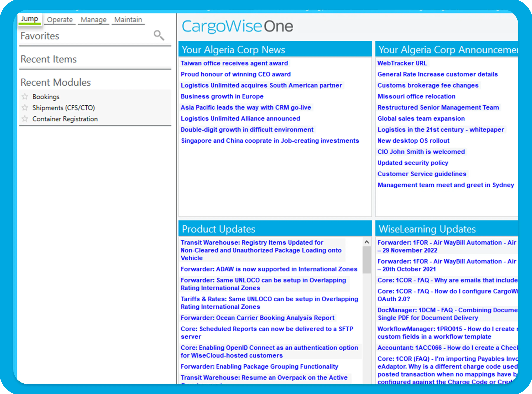Open the Bookings recent module

46,97
